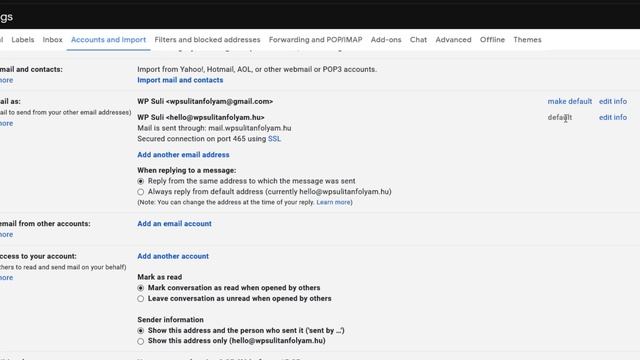
Task: Click Add an email account
Action: (x=174, y=224)
